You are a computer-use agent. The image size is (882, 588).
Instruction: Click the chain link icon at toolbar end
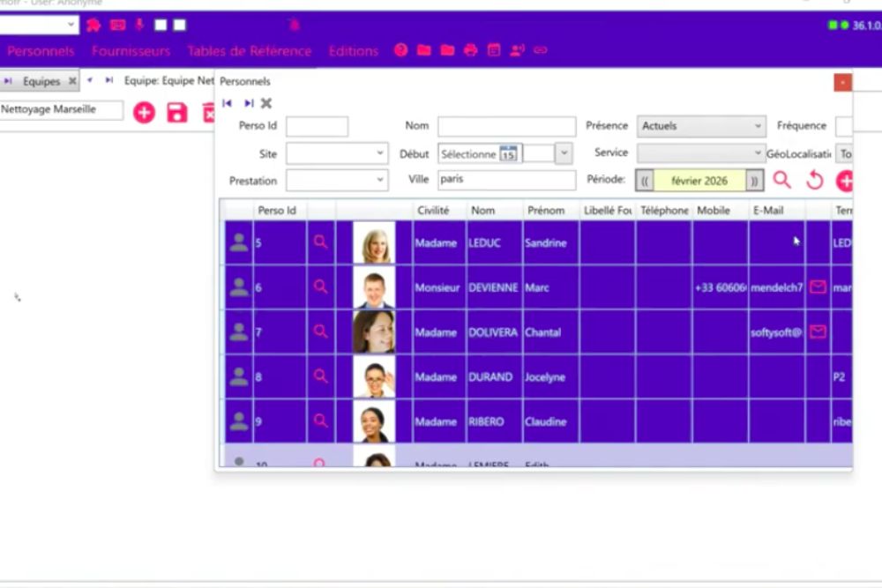click(541, 51)
